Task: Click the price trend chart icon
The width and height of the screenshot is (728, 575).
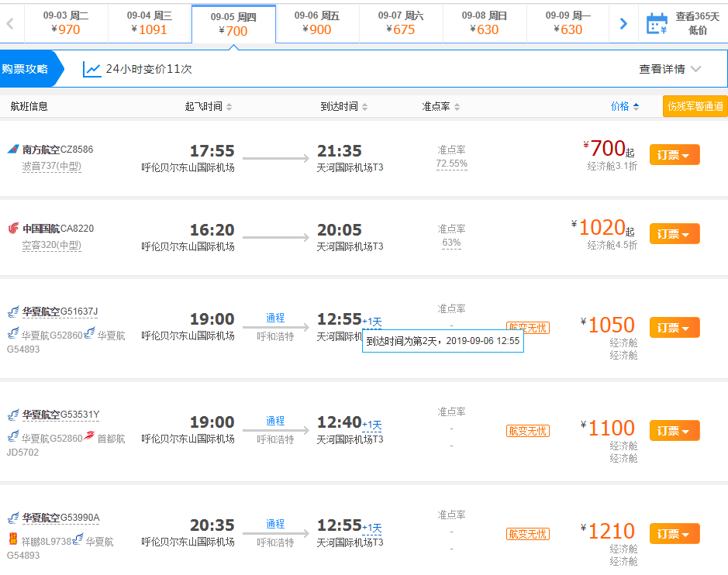Action: pos(92,69)
